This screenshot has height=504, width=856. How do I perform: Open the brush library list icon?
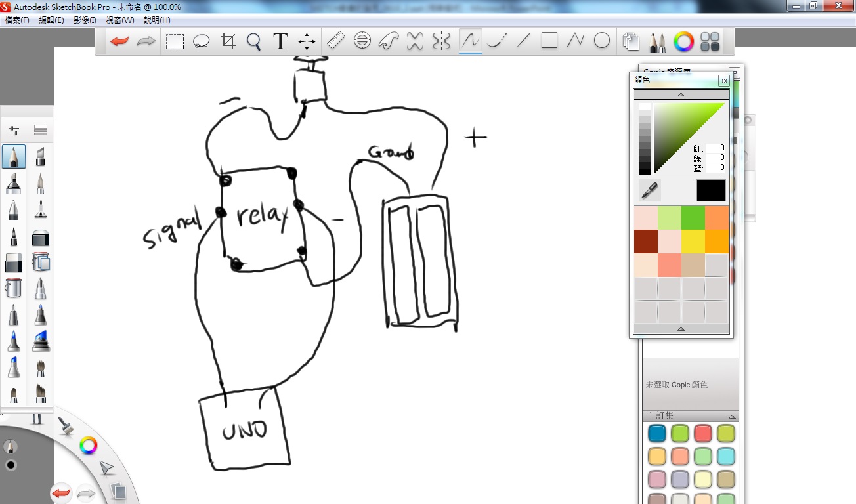point(41,130)
